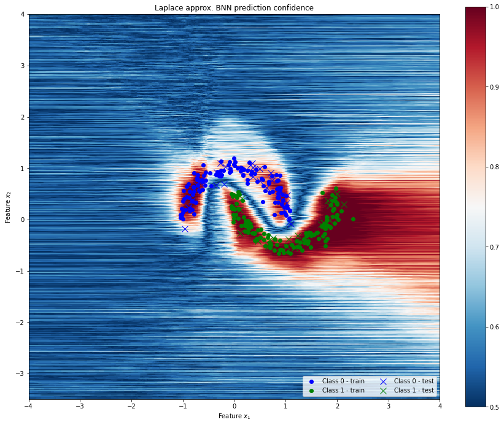Click the x-axis tick label 1
The height and width of the screenshot is (425, 504).
285,406
